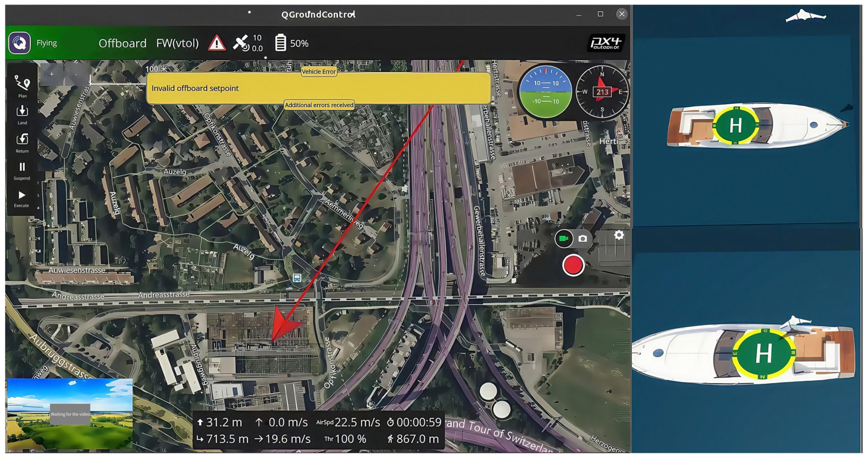Open the QGroundControl application logo menu
The height and width of the screenshot is (461, 868).
(20, 43)
